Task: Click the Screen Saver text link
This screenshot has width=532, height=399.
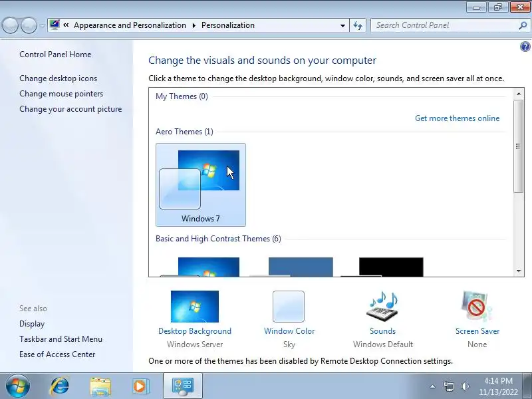Action: (477, 331)
